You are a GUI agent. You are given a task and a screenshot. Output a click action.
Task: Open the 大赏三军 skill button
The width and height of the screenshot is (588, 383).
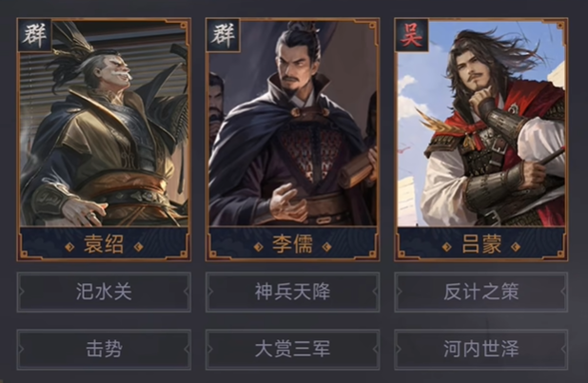click(x=292, y=350)
